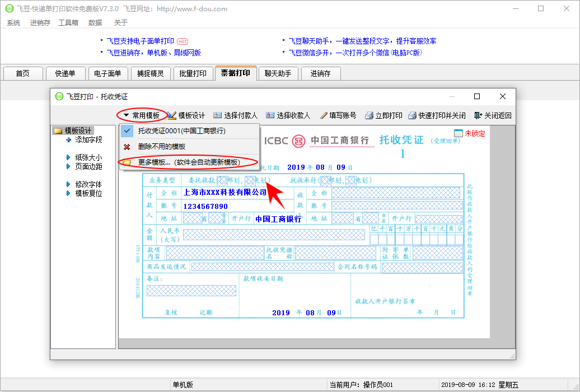Open the 系统 menu
This screenshot has height=392, width=580.
pyautogui.click(x=13, y=22)
